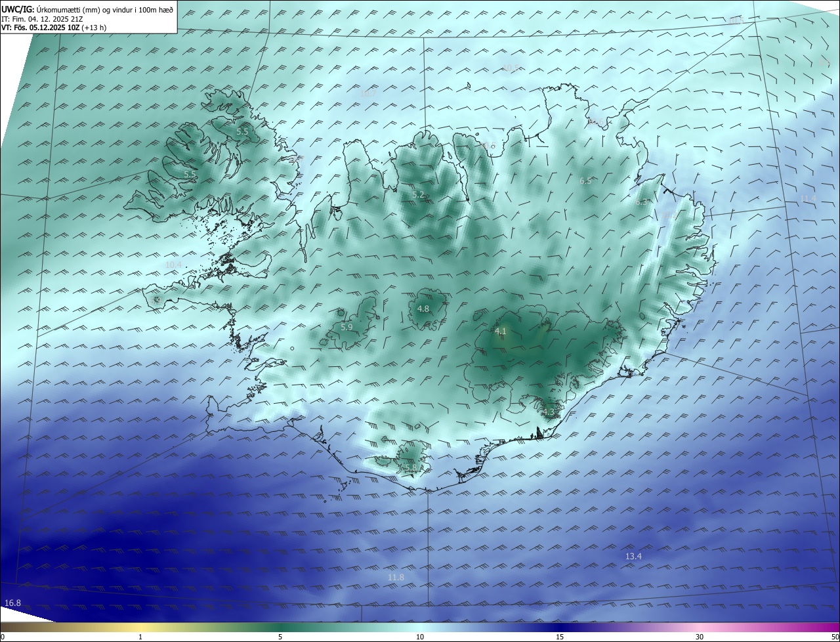Viewport: 840px width, 642px height.
Task: Click the 11.4 value label
Action: click(x=808, y=198)
